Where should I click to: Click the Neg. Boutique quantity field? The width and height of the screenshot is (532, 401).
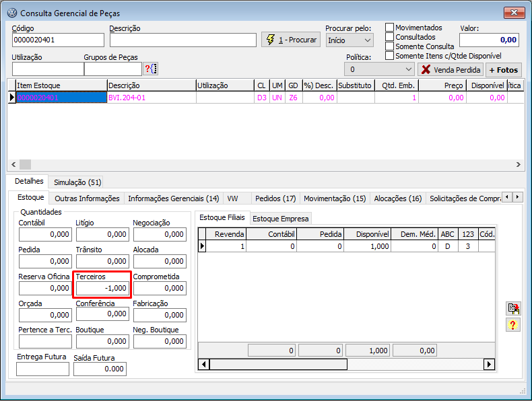coord(160,341)
